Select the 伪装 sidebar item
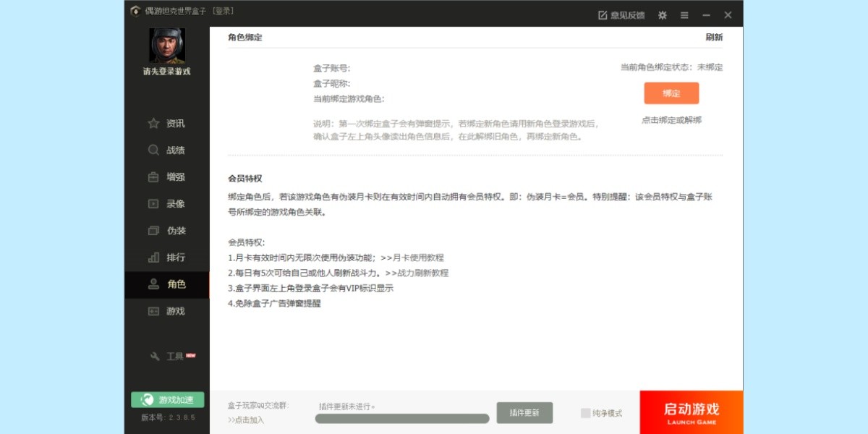This screenshot has height=434, width=868. (167, 231)
